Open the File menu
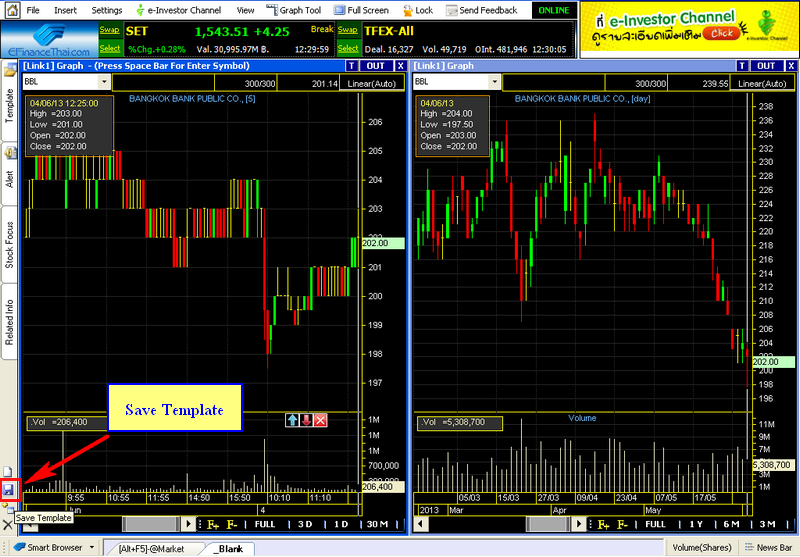Viewport: 800px width, 557px height. (x=33, y=10)
